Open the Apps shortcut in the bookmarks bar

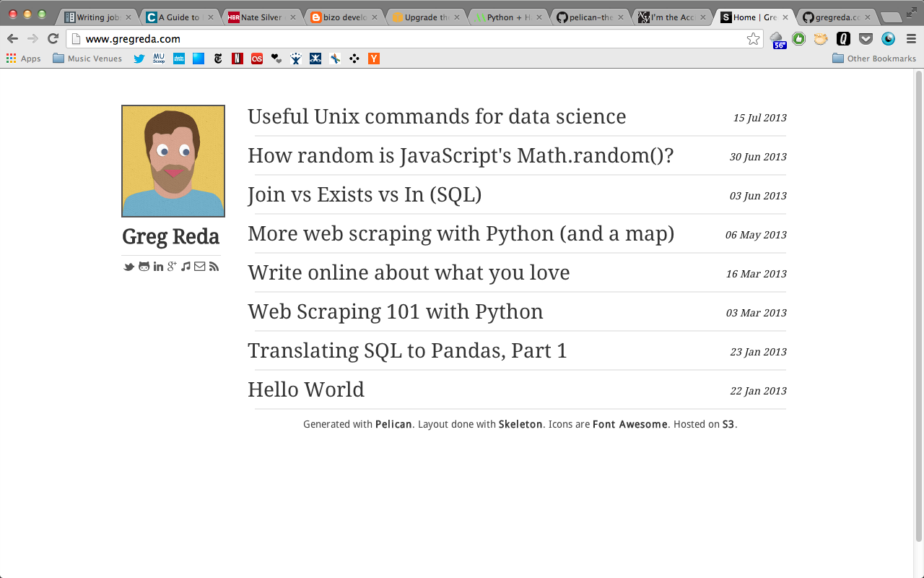click(x=24, y=59)
